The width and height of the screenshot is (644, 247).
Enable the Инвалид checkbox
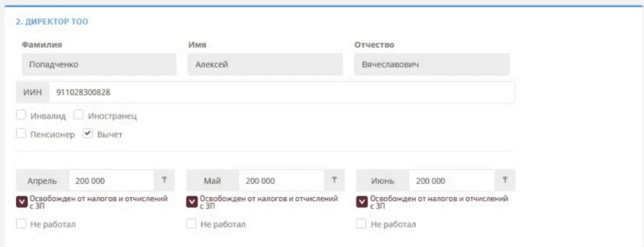21,115
